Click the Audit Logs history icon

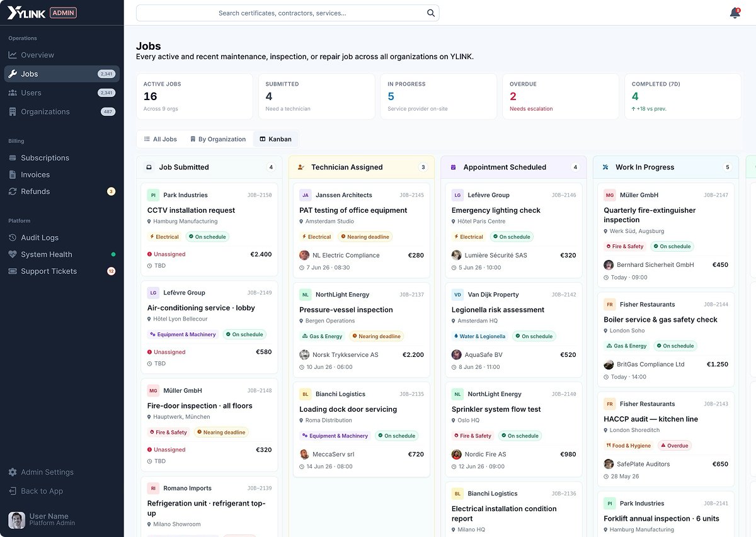[13, 238]
